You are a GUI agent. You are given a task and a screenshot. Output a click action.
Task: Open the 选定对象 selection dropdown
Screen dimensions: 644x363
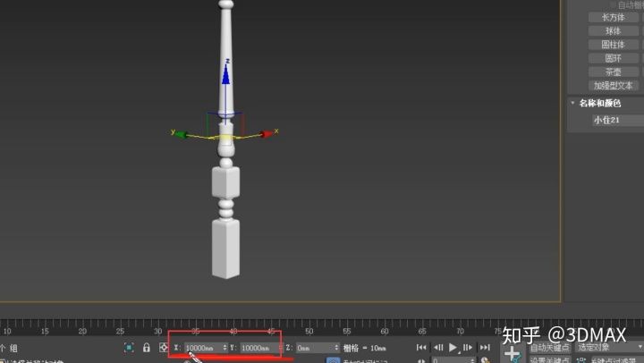[609, 348]
